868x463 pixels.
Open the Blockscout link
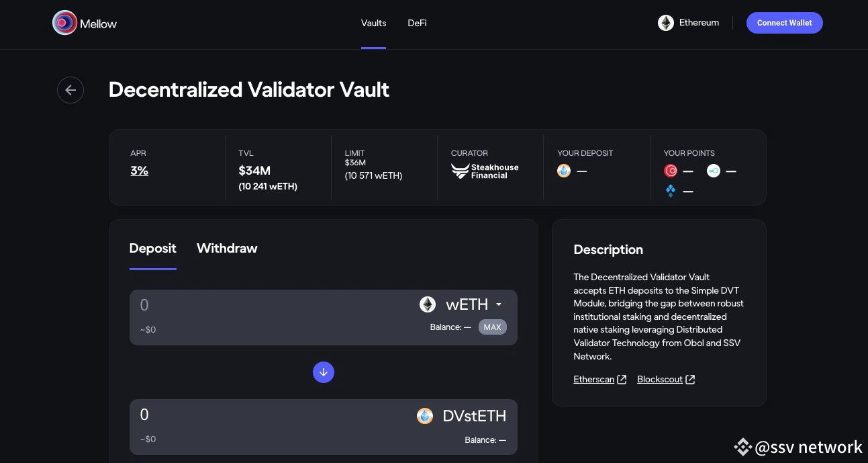pos(659,379)
